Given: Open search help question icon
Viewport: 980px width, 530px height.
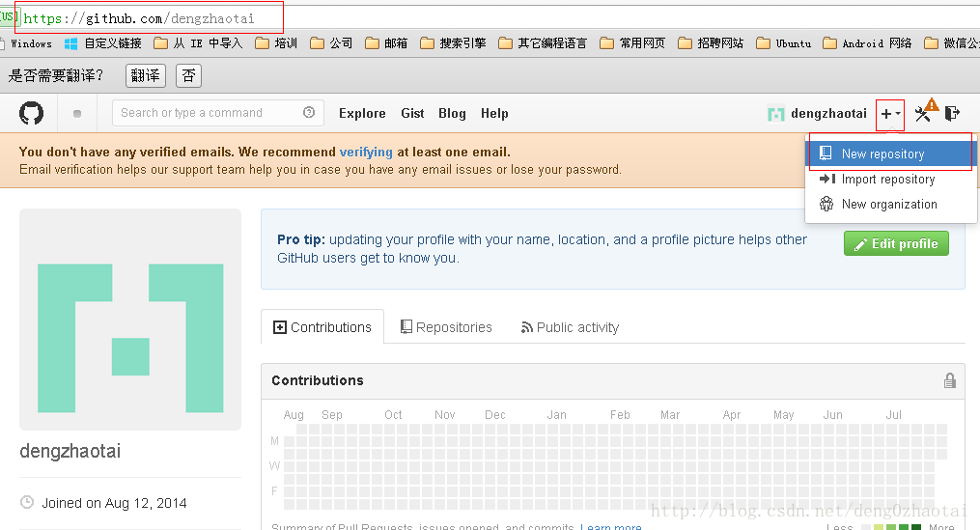Looking at the screenshot, I should click(x=309, y=113).
